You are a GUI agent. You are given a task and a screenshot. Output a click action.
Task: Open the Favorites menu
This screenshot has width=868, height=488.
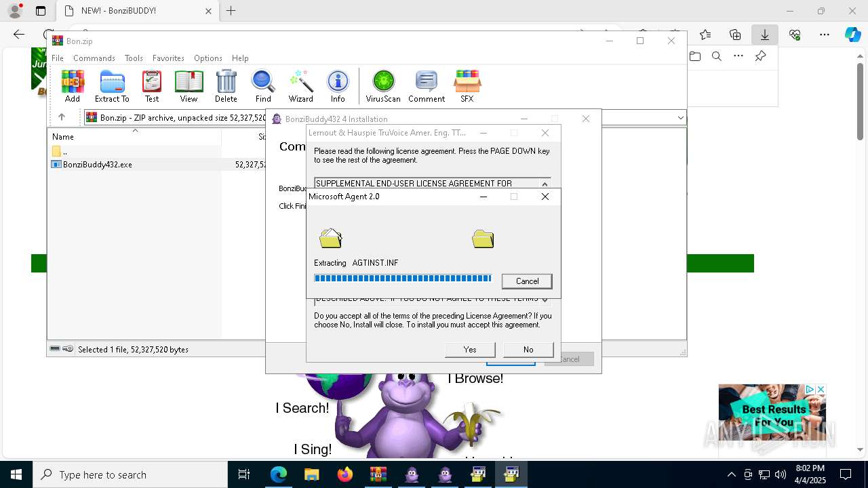pyautogui.click(x=168, y=58)
